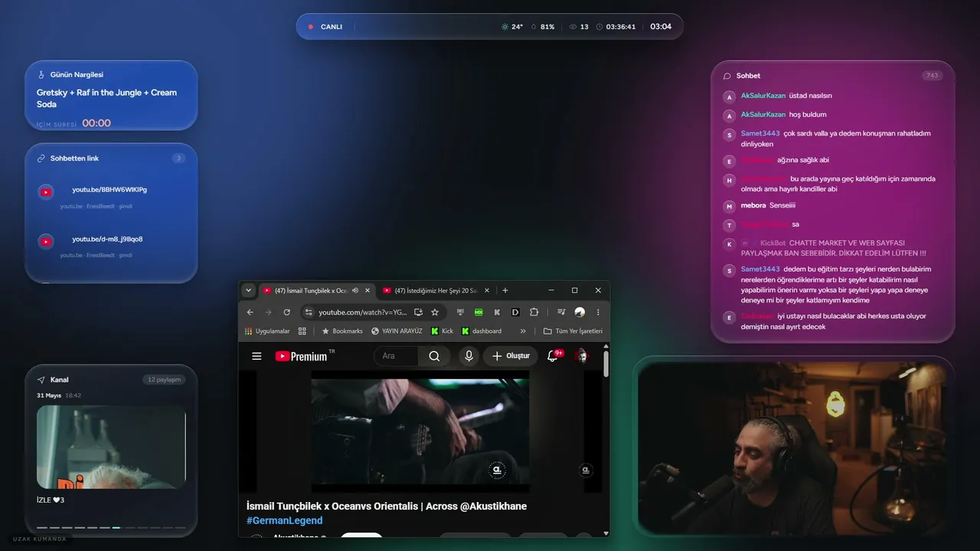The width and height of the screenshot is (980, 551).
Task: Click the 24° temperature indicator
Action: 512,27
